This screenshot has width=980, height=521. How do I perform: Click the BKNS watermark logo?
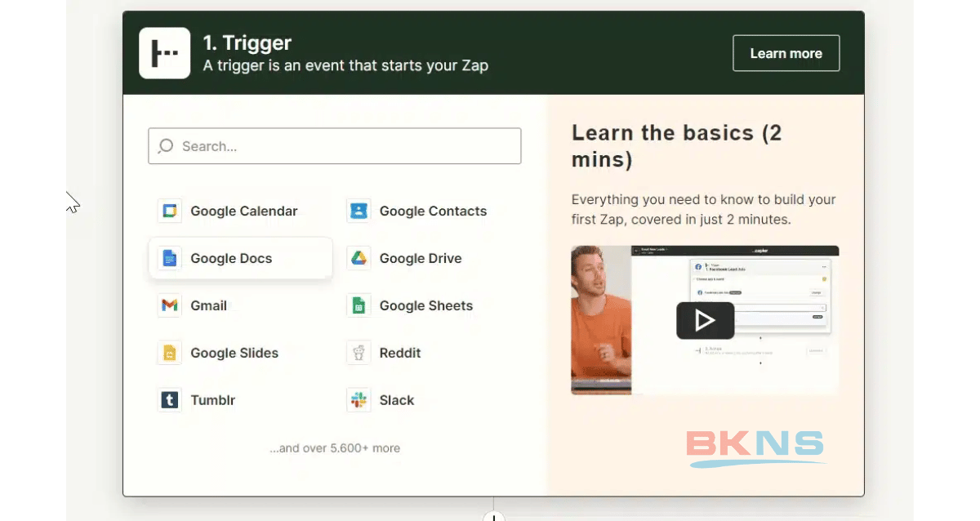coord(755,448)
